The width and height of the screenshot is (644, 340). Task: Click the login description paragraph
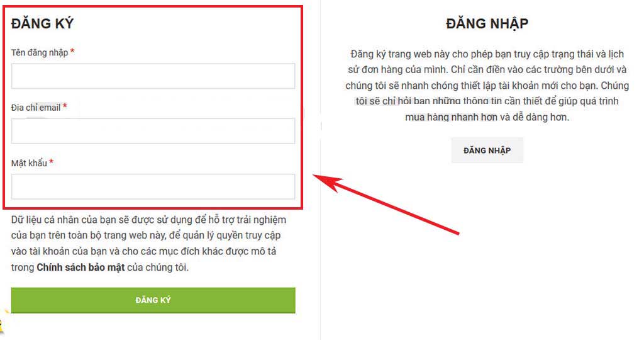(x=487, y=86)
